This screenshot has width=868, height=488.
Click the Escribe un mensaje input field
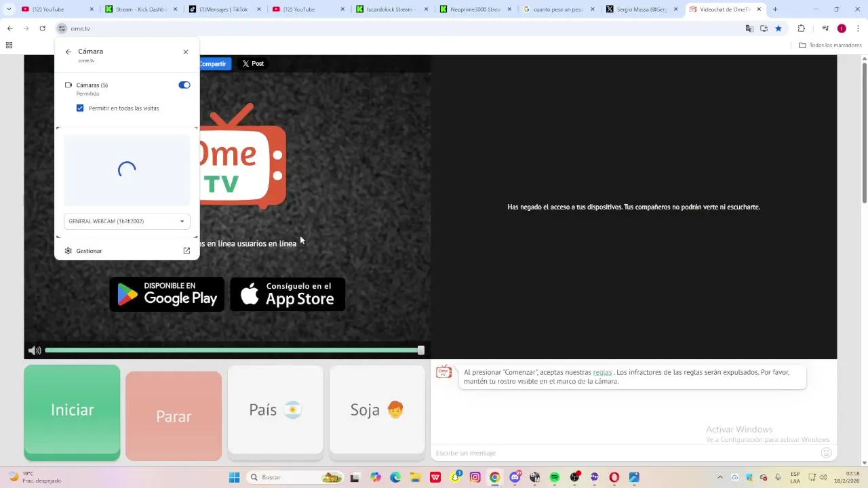[624, 453]
